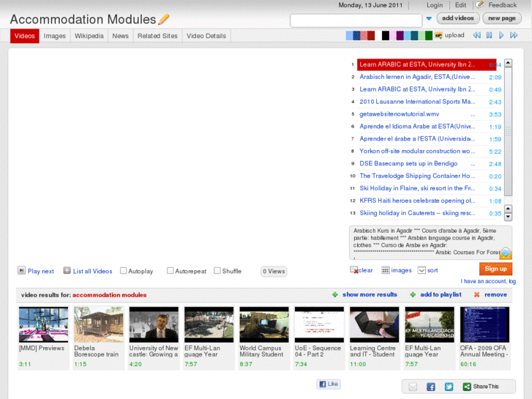This screenshot has height=399, width=532.
Task: Open the Debela Borescope train thumbnail
Action: (x=99, y=324)
